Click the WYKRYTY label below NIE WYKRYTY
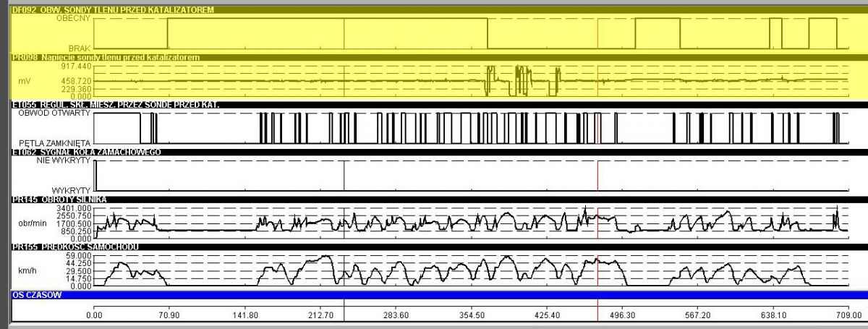 click(x=71, y=189)
